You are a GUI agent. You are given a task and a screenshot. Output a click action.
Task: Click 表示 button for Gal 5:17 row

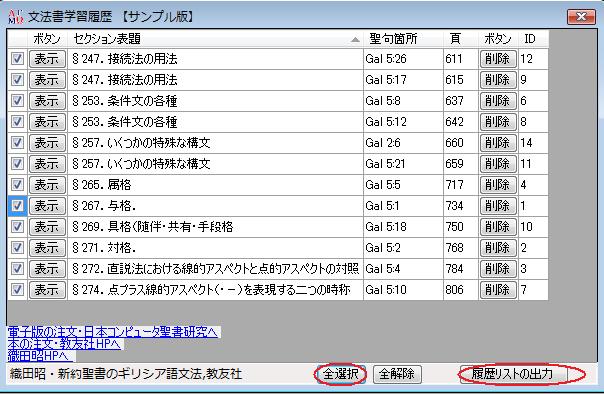[47, 80]
